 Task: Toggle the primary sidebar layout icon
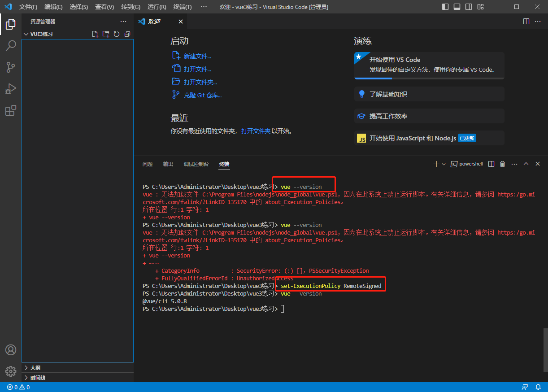point(445,7)
